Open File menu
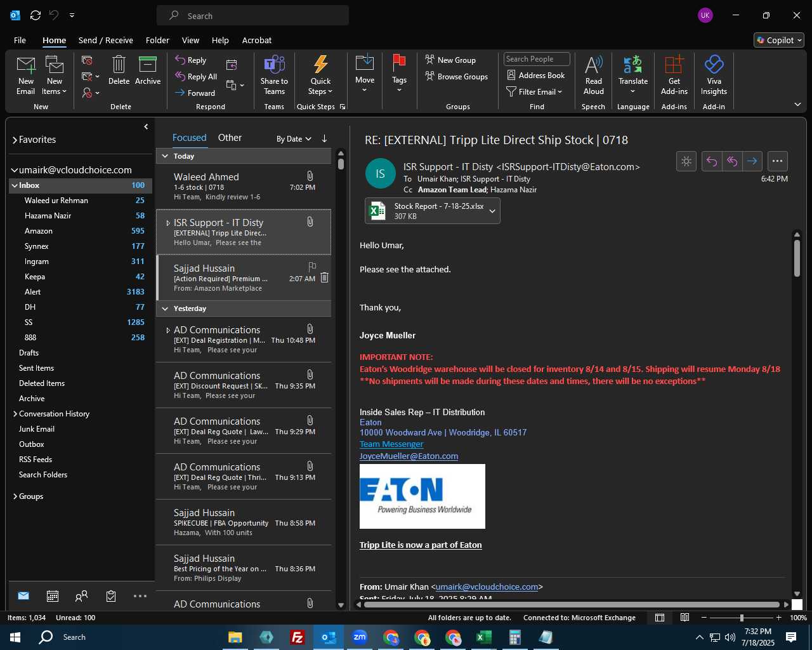 pos(20,40)
